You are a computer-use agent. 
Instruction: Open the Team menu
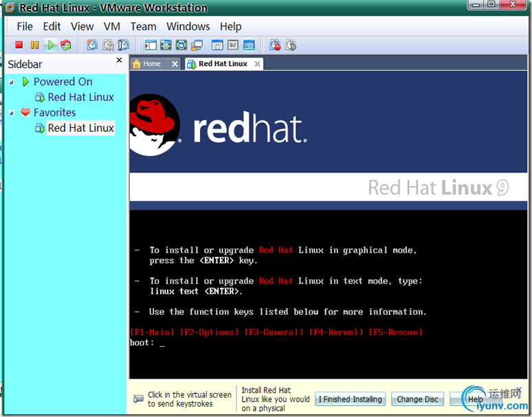[144, 26]
